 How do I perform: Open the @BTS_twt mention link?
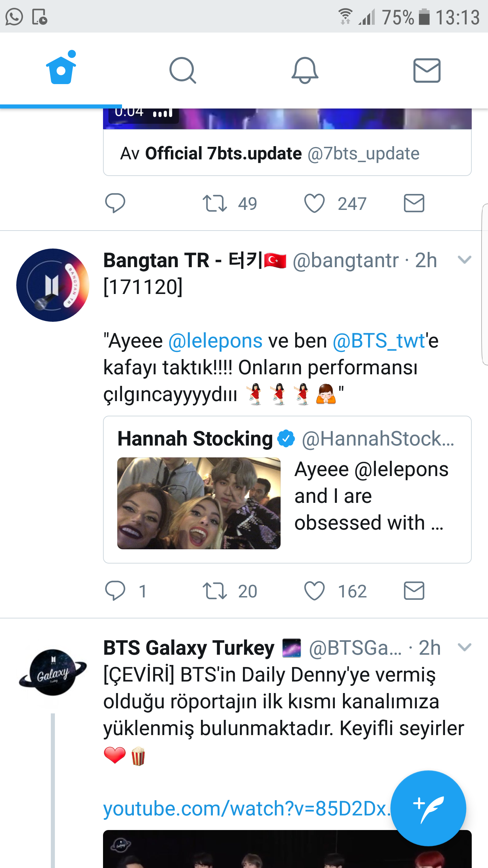(x=379, y=341)
